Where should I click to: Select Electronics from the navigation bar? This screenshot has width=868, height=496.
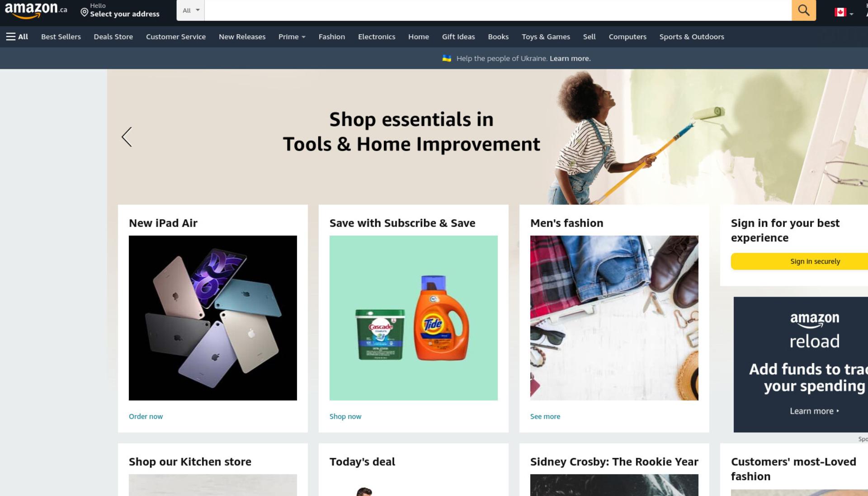point(377,37)
